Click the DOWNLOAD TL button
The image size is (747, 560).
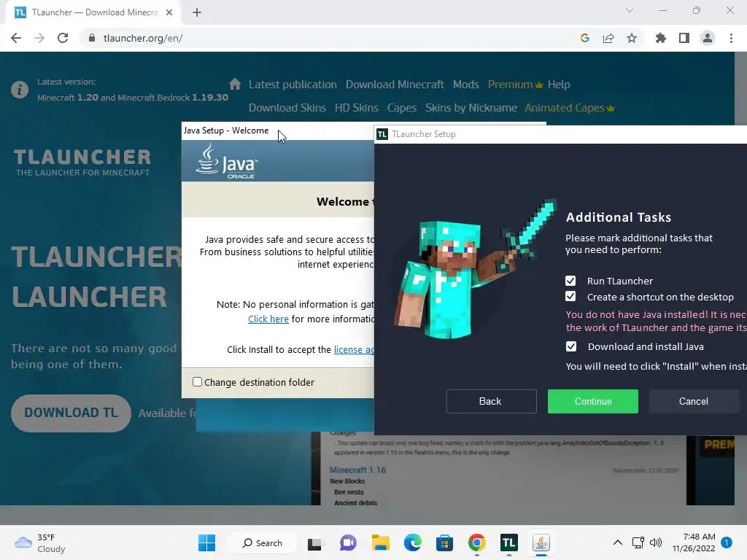(x=71, y=413)
